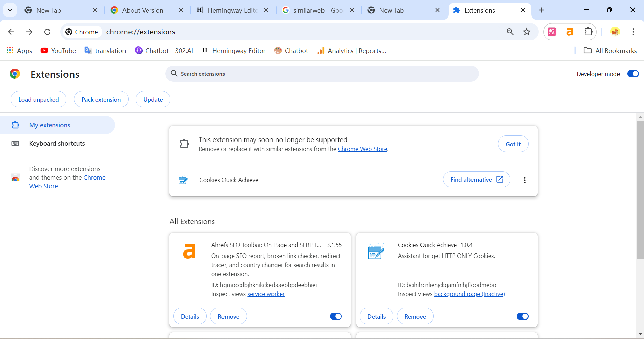Screen dimensions: 644x339
Task: Click the zoom magnifier icon in address bar
Action: point(510,32)
